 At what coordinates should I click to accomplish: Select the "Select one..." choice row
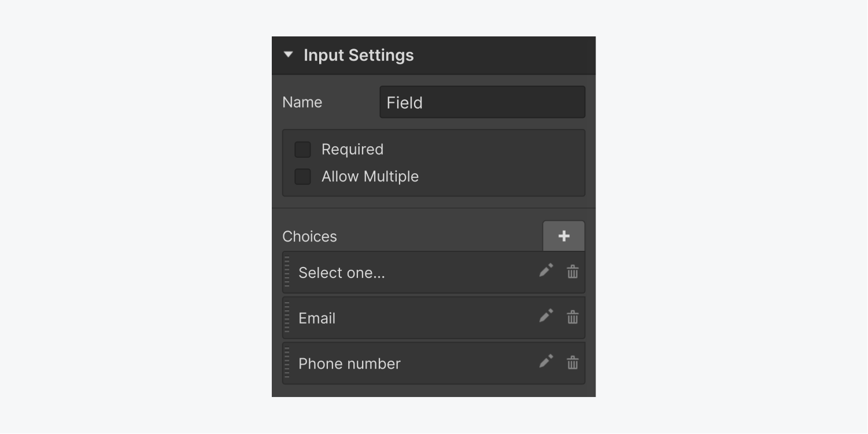416,272
